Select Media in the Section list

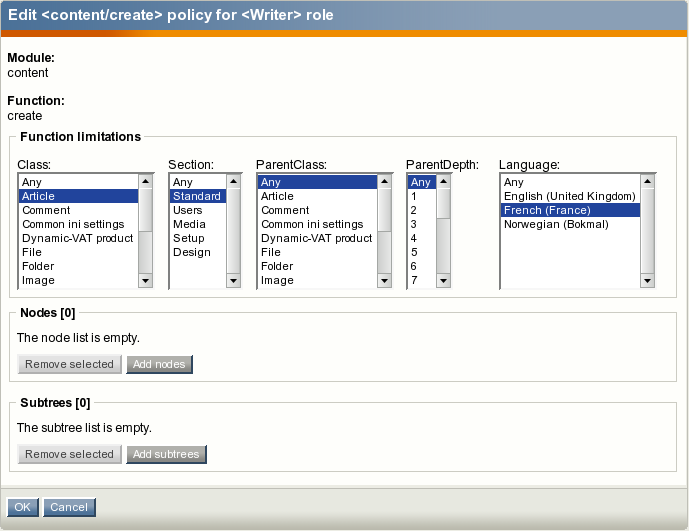pos(198,224)
